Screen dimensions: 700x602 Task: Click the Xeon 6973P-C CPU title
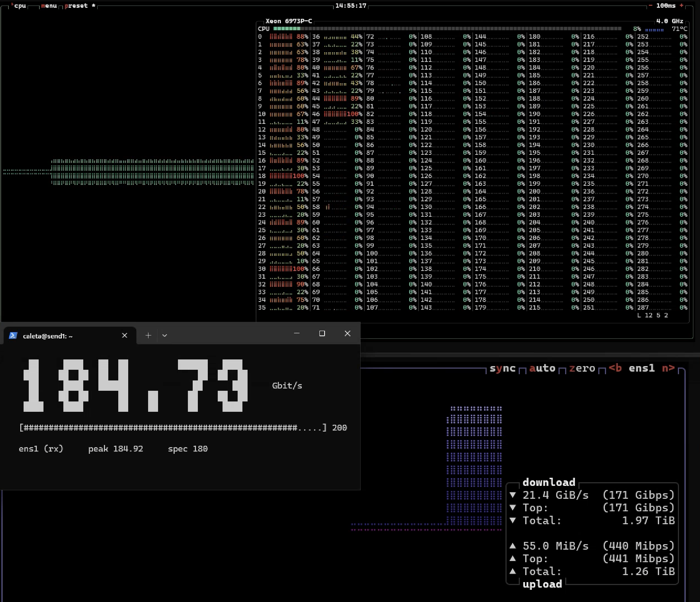coord(289,21)
